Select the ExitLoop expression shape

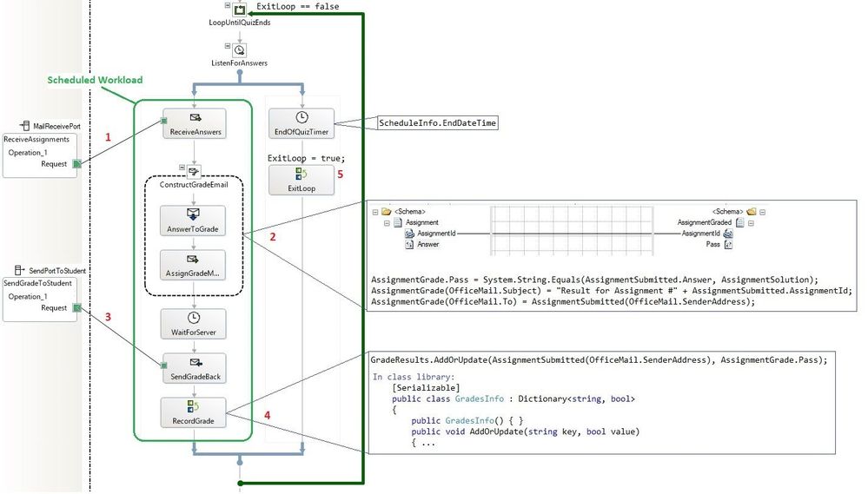point(301,180)
